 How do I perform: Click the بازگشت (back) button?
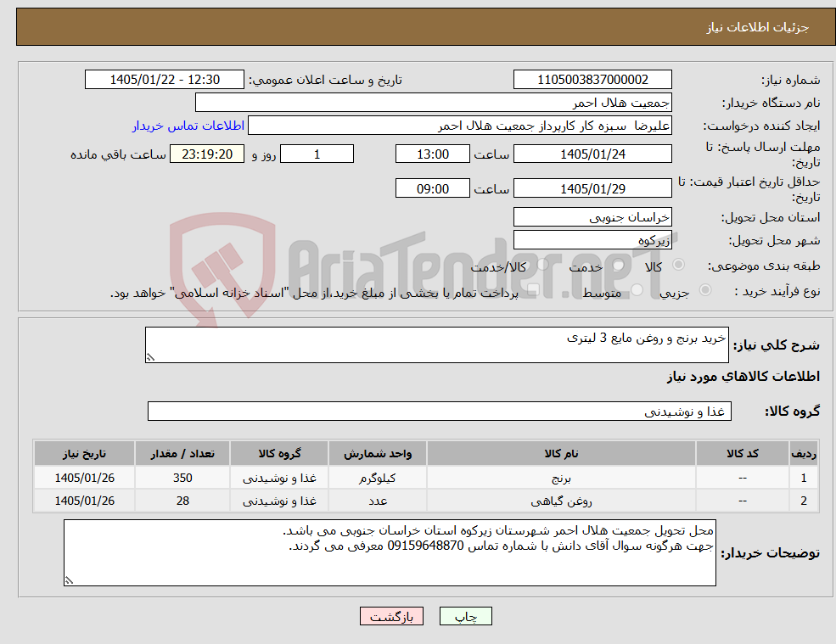(x=391, y=616)
